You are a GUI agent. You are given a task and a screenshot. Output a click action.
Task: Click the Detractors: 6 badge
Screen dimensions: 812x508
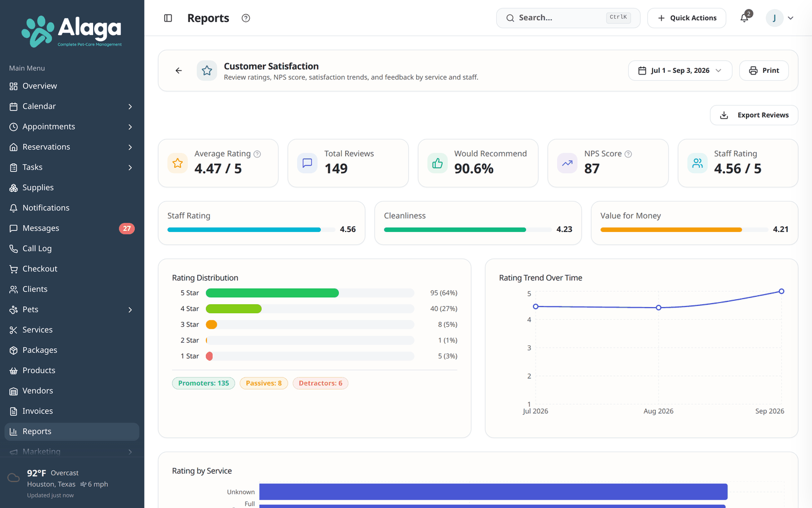320,383
